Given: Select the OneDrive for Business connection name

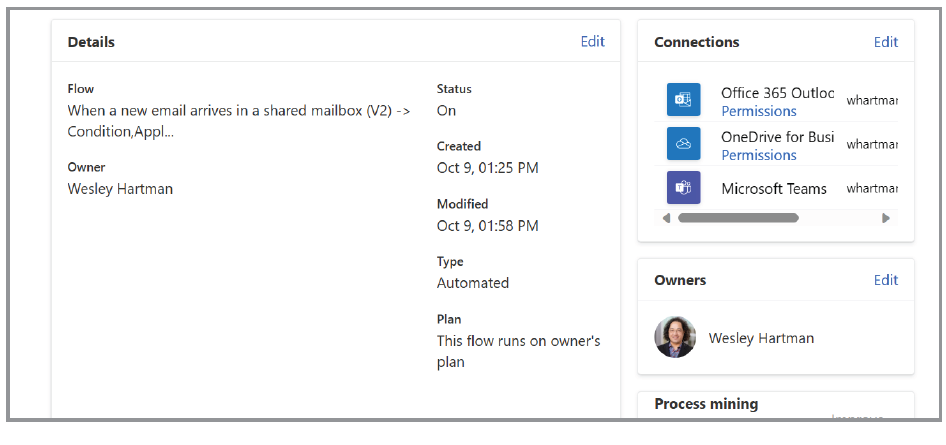Looking at the screenshot, I should pyautogui.click(x=777, y=137).
